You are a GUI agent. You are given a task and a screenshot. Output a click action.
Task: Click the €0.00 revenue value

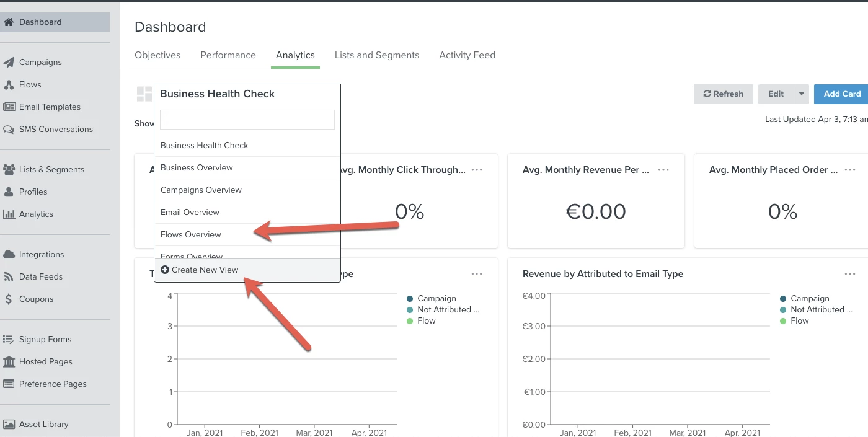click(596, 212)
